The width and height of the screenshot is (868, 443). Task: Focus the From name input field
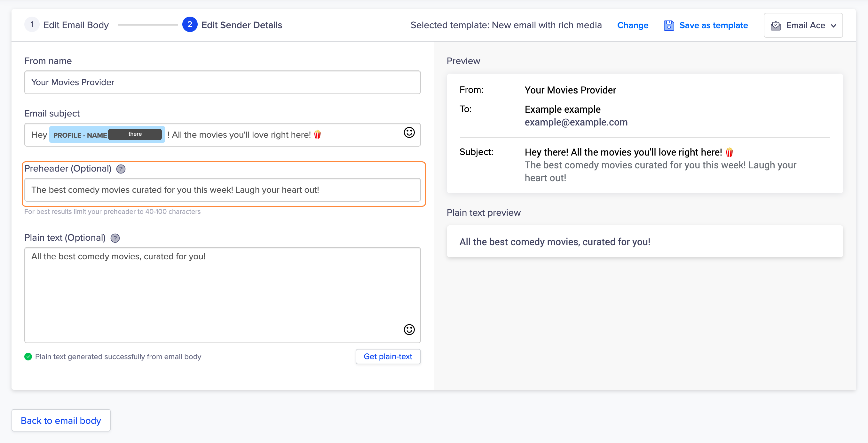click(x=222, y=82)
